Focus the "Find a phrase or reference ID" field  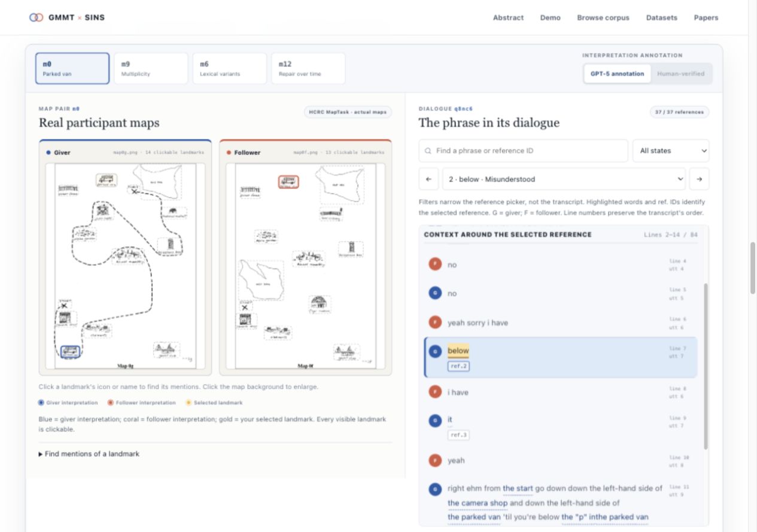pos(524,151)
